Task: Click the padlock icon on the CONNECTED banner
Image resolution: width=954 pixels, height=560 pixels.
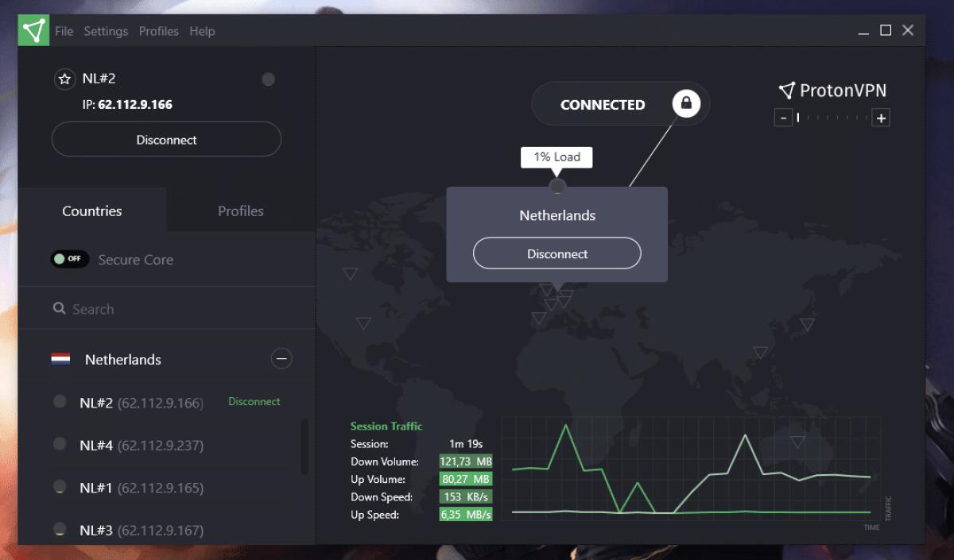Action: pos(686,103)
